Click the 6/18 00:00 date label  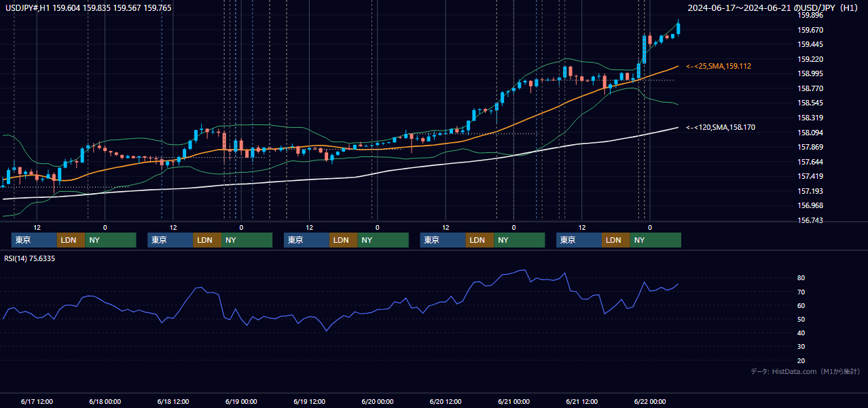pyautogui.click(x=105, y=401)
